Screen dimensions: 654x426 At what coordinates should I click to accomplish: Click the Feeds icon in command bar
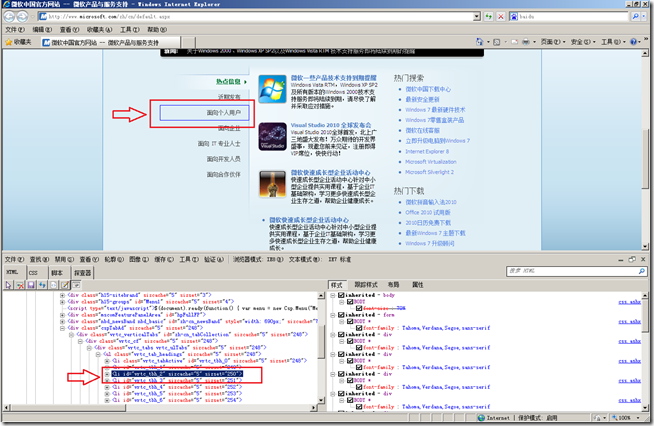(x=497, y=42)
